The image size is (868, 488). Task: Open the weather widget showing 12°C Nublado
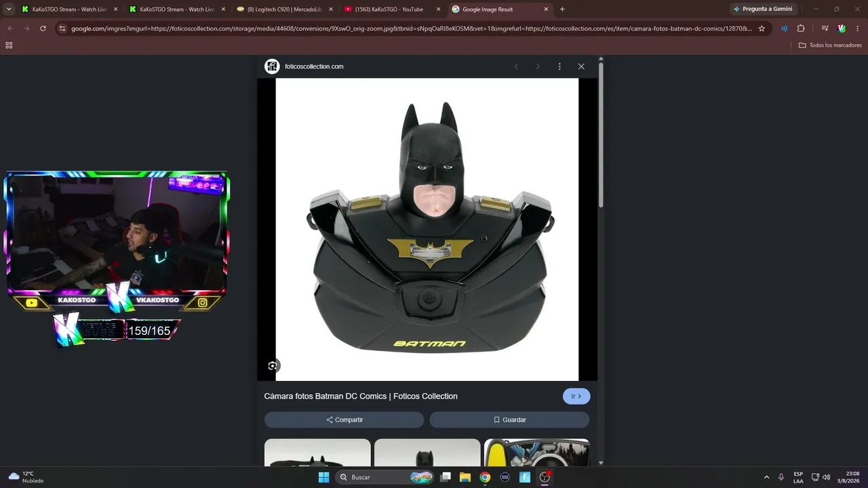click(26, 477)
